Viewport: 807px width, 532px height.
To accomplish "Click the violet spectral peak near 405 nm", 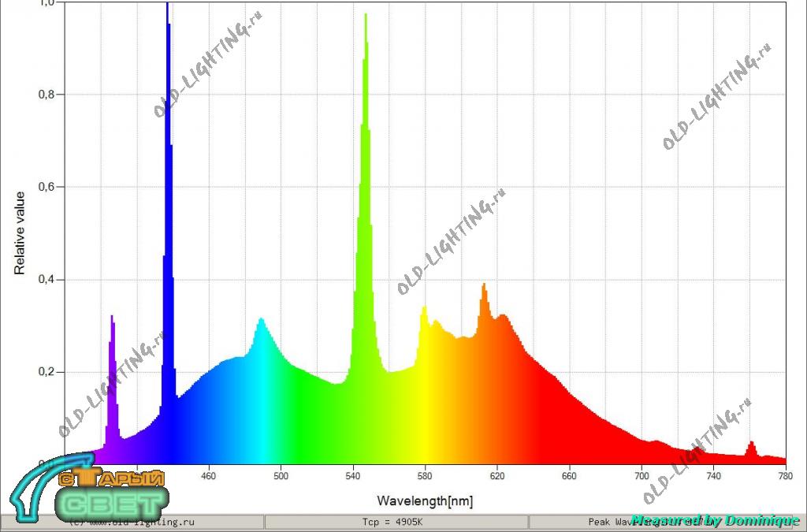I will coord(112,389).
